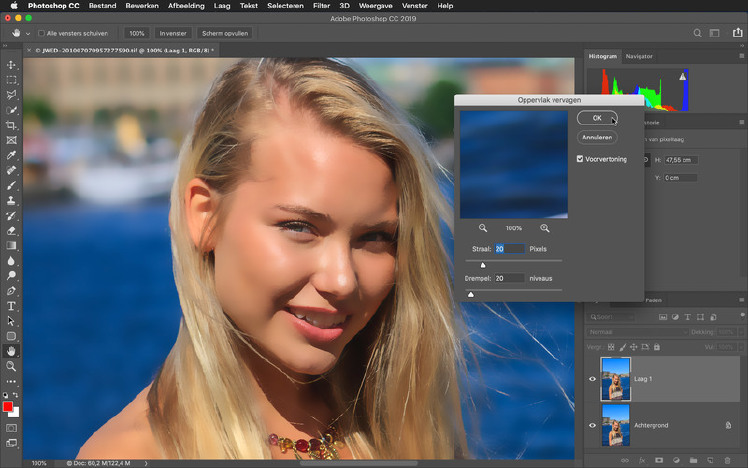Select the Path Selection tool

(11, 321)
